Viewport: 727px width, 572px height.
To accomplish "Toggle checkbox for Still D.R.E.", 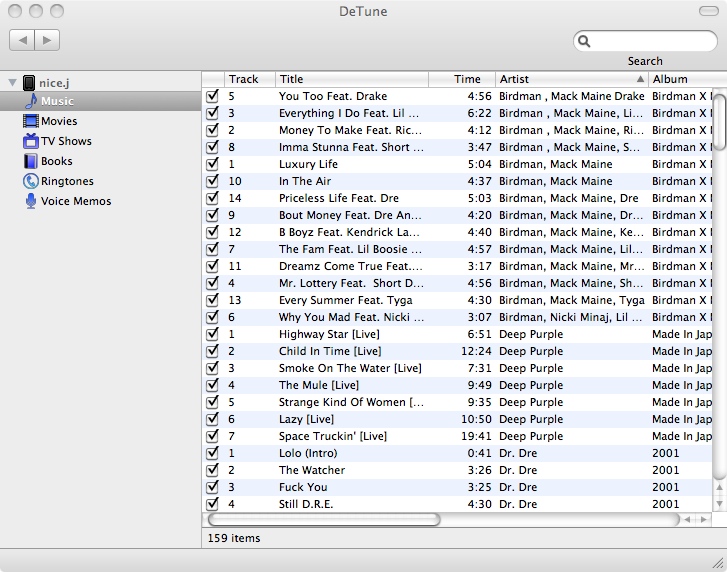I will click(212, 504).
